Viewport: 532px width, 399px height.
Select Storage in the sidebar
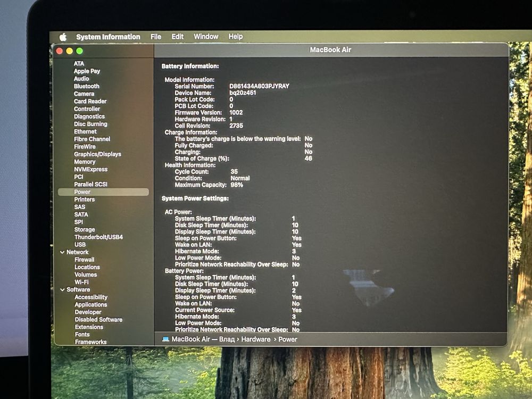(x=85, y=229)
